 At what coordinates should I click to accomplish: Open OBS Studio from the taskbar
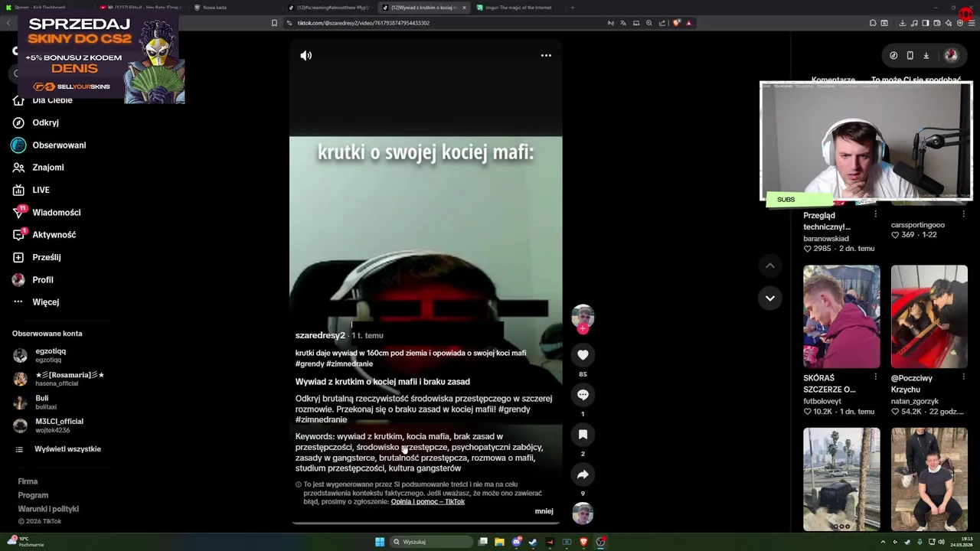click(601, 542)
